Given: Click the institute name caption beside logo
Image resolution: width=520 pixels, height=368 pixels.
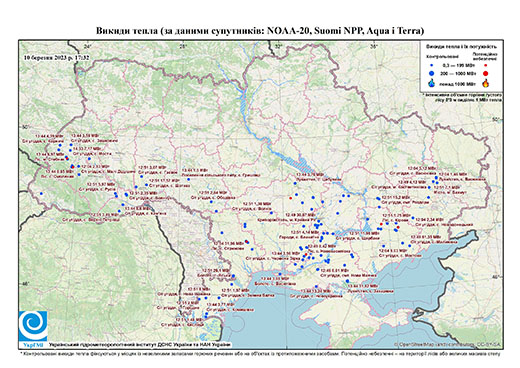Looking at the screenshot, I should tap(140, 345).
